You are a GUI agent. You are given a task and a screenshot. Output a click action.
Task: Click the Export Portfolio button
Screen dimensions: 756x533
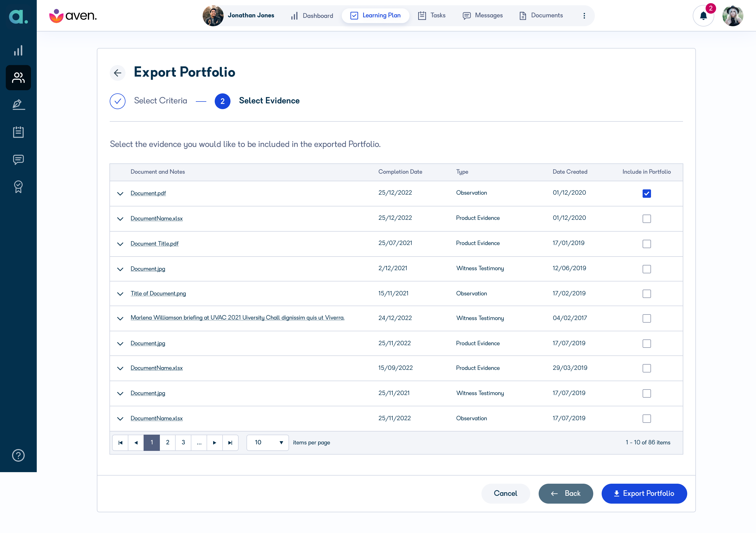[x=644, y=493]
